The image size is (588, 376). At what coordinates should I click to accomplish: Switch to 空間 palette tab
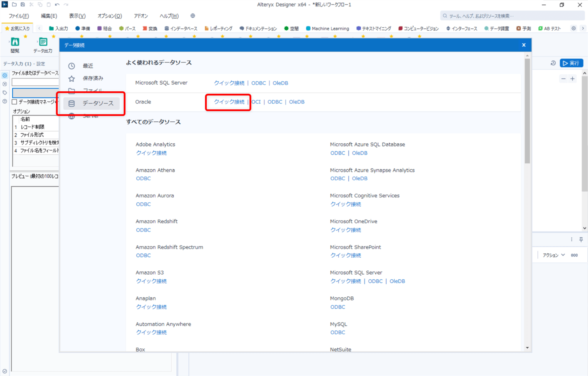(291, 28)
